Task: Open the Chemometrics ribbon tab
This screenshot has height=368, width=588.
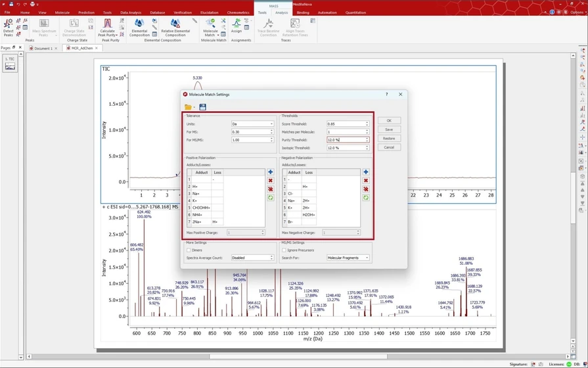Action: 238,12
